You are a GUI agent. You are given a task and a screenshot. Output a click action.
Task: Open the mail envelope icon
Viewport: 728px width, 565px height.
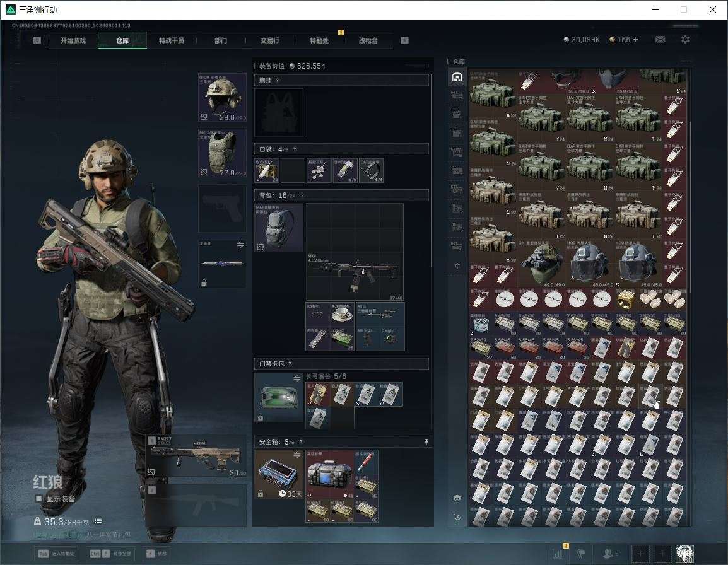click(660, 40)
